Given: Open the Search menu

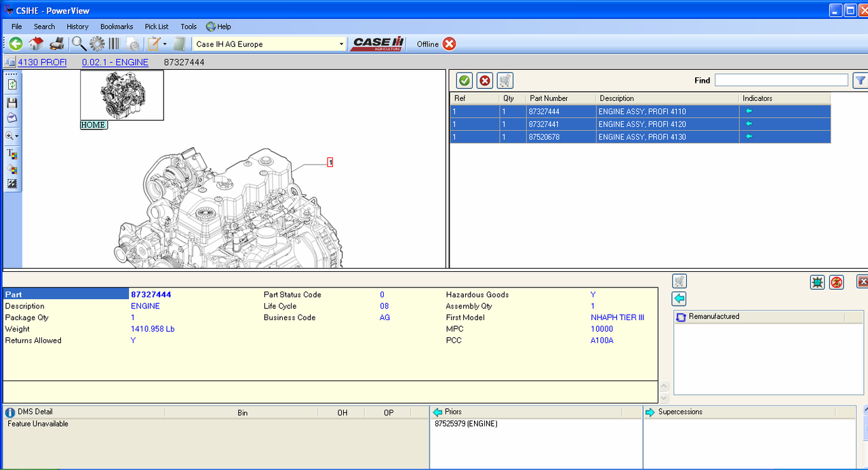Looking at the screenshot, I should pyautogui.click(x=44, y=26).
